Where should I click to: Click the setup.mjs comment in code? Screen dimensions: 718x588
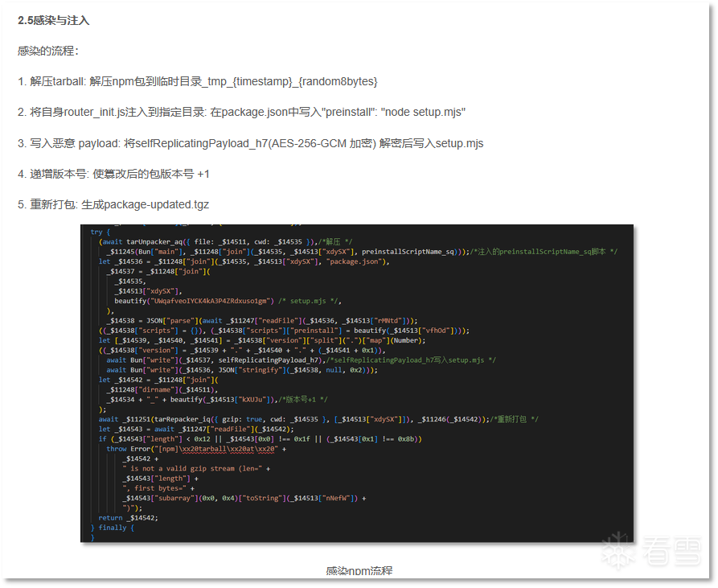tap(308, 301)
